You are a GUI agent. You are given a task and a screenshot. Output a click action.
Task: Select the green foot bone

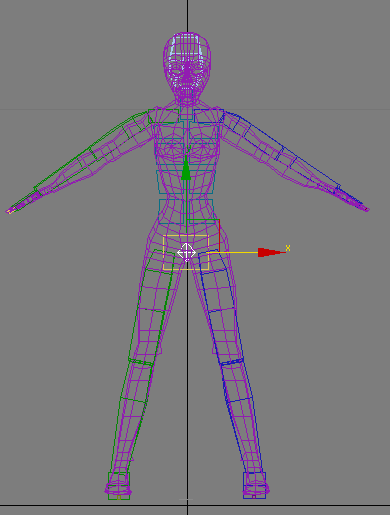tap(119, 486)
